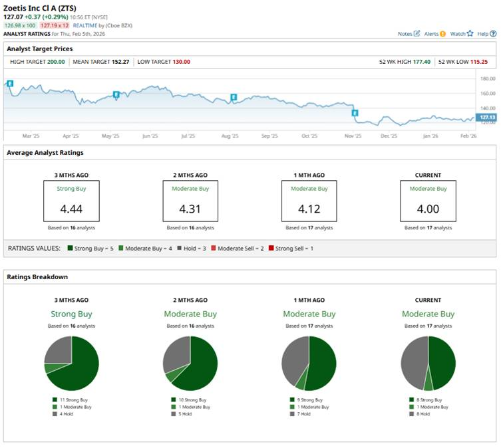Image resolution: width=501 pixels, height=448 pixels.
Task: Click the 2 MTHS AGO ratings pie chart
Action: click(x=190, y=363)
